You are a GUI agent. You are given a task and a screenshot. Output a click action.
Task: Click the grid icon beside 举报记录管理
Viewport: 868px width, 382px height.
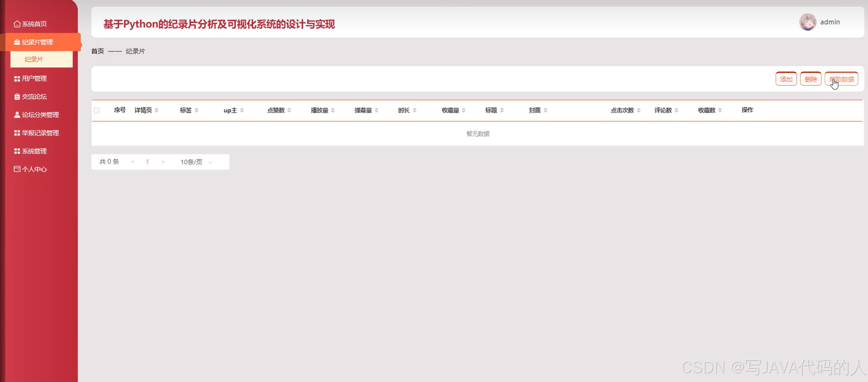17,133
